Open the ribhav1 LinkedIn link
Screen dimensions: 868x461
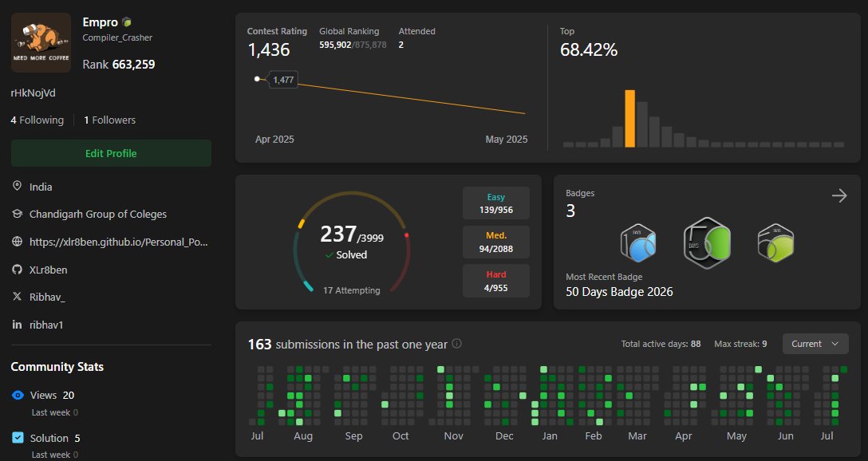pos(46,325)
